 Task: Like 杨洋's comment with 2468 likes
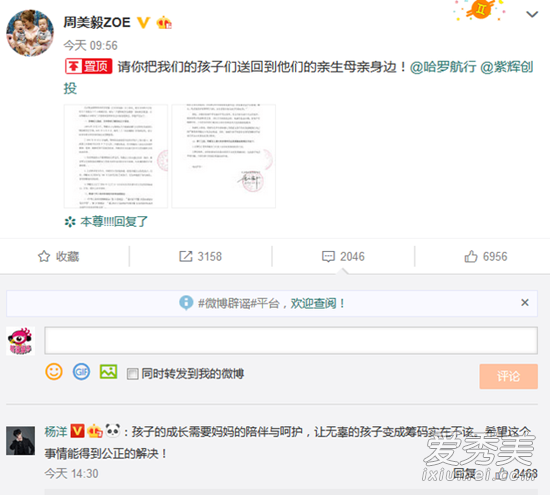pyautogui.click(x=516, y=474)
